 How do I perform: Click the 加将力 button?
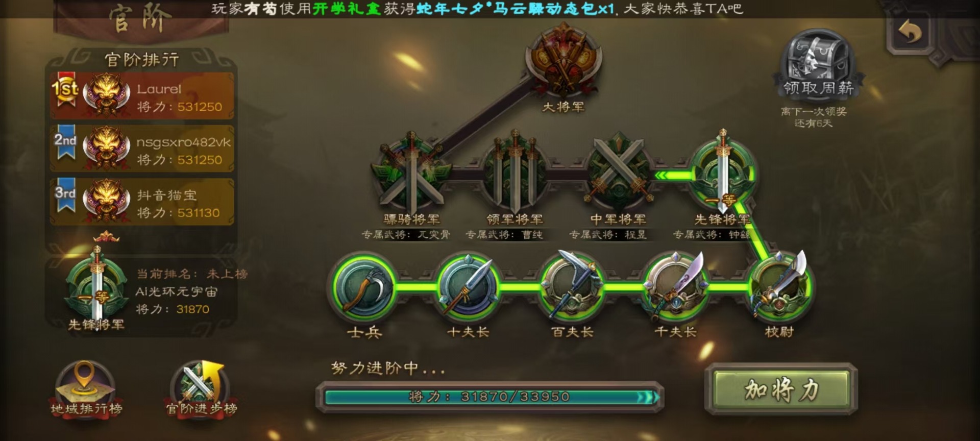(x=781, y=390)
